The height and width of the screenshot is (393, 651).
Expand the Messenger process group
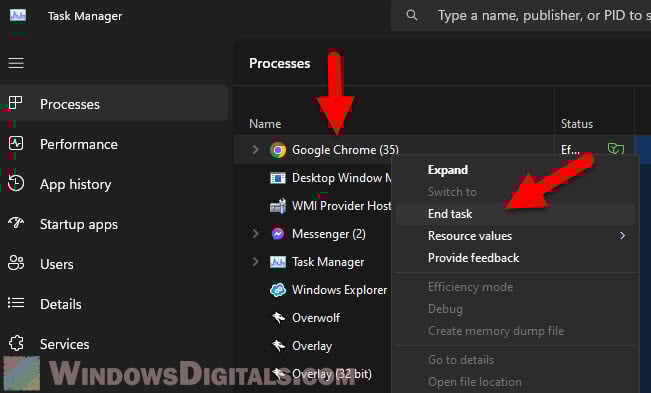255,234
